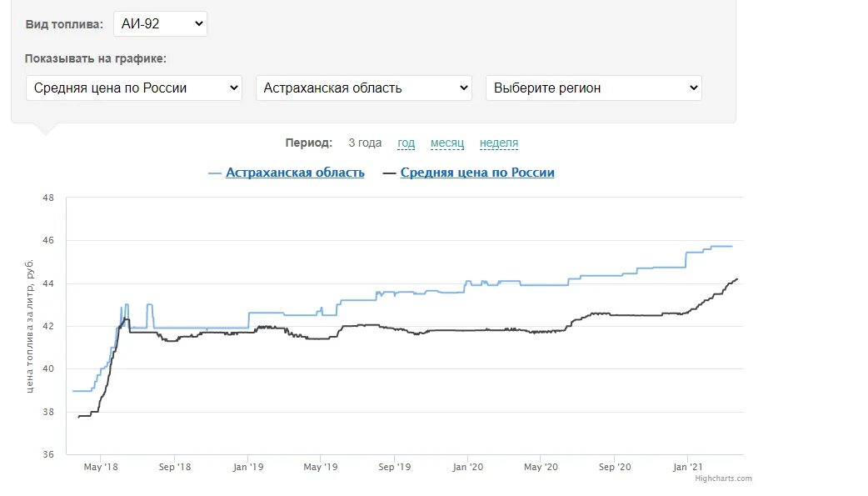868x496 pixels.
Task: Select the "неделя" period link
Action: pos(499,143)
